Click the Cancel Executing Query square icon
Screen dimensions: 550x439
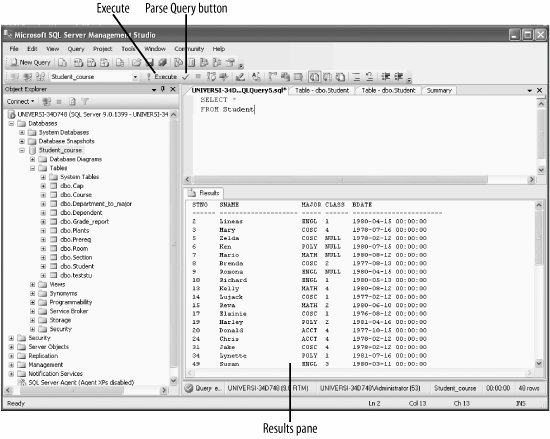tap(198, 76)
